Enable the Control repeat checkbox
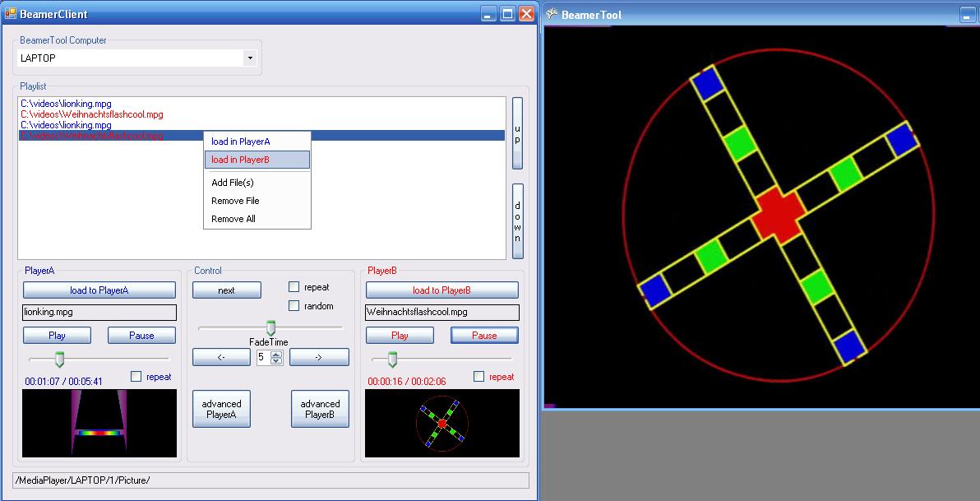The height and width of the screenshot is (501, 980). (294, 287)
